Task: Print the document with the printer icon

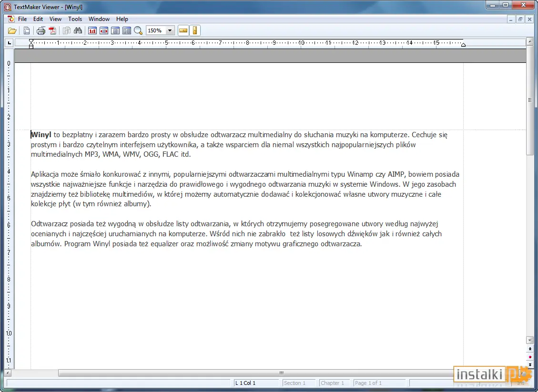Action: point(41,31)
